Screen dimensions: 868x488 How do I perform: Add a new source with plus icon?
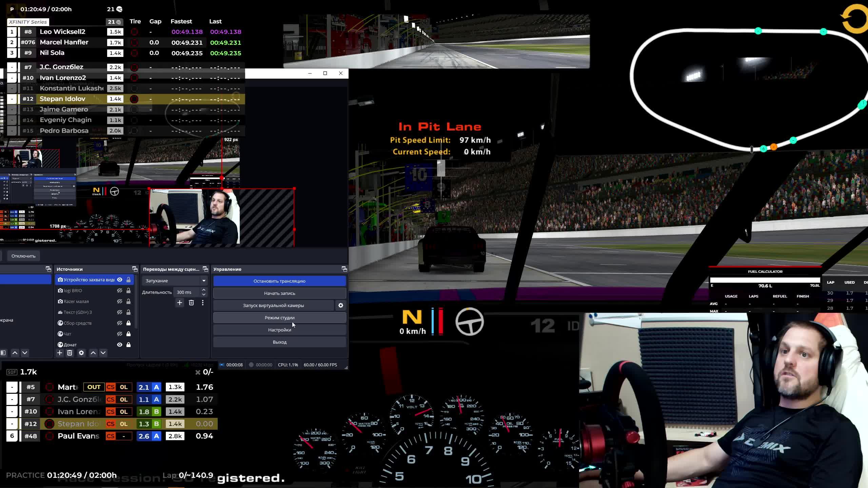point(60,353)
